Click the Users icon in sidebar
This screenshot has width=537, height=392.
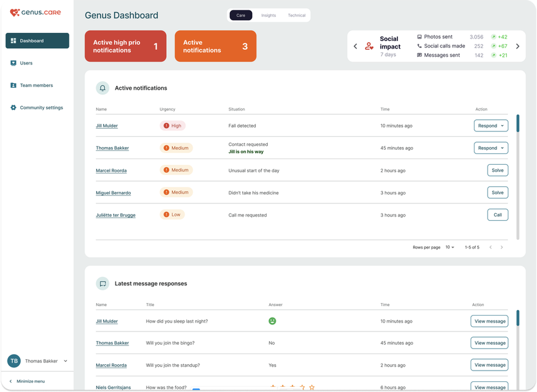13,63
